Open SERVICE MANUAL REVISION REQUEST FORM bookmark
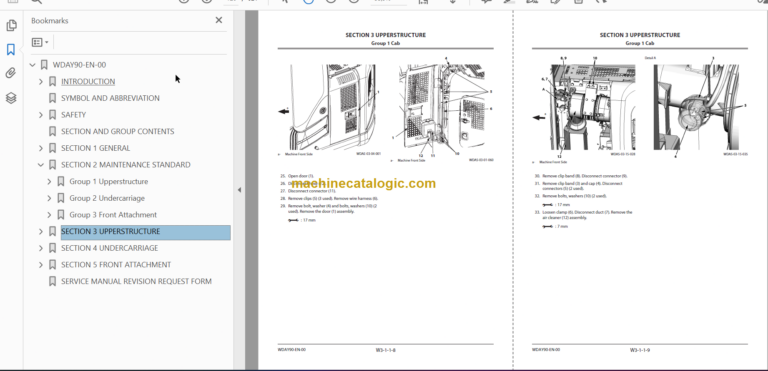Image resolution: width=768 pixels, height=371 pixels. (136, 281)
